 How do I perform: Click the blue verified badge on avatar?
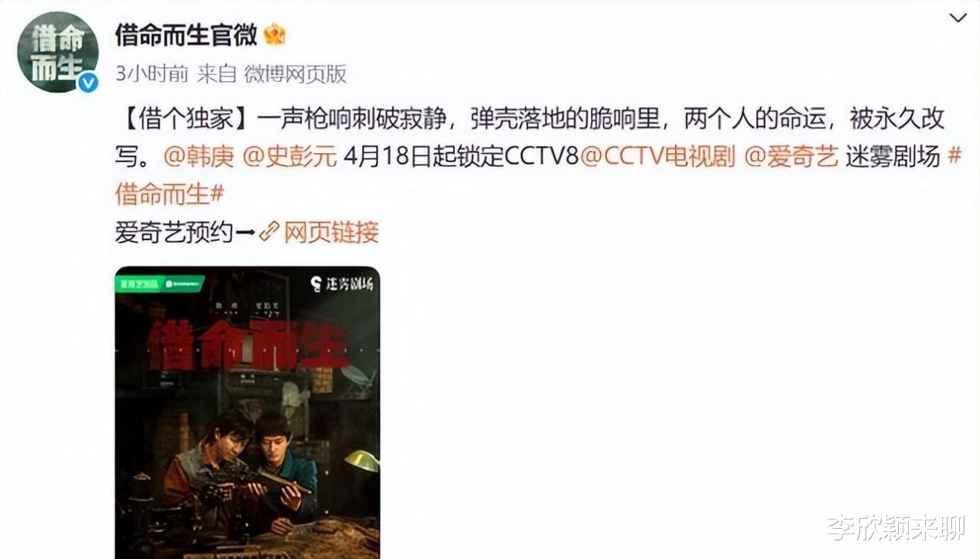[88, 83]
